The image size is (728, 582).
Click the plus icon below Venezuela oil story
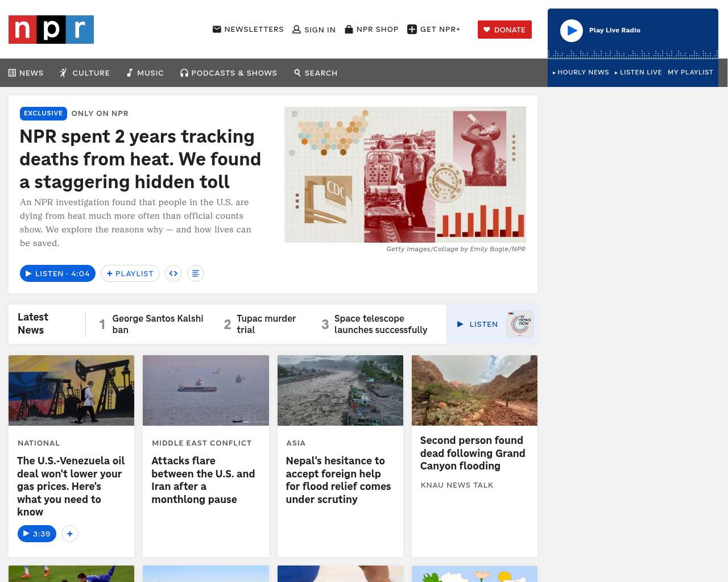(x=70, y=534)
